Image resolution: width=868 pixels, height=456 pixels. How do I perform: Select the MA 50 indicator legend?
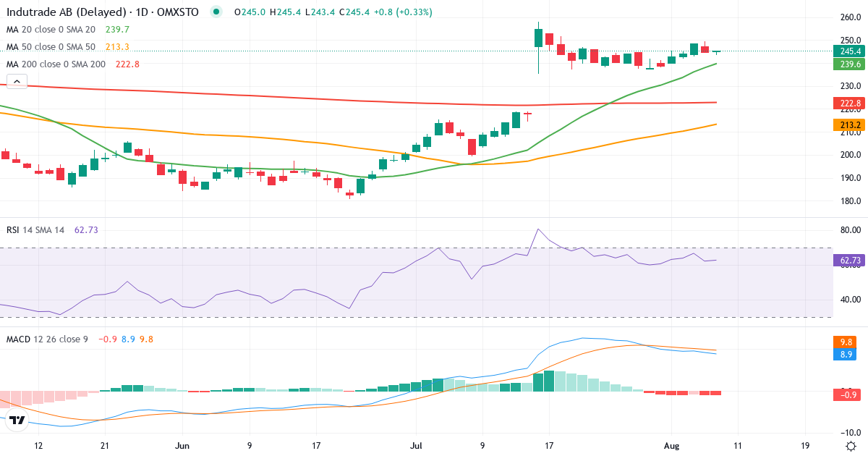point(51,46)
